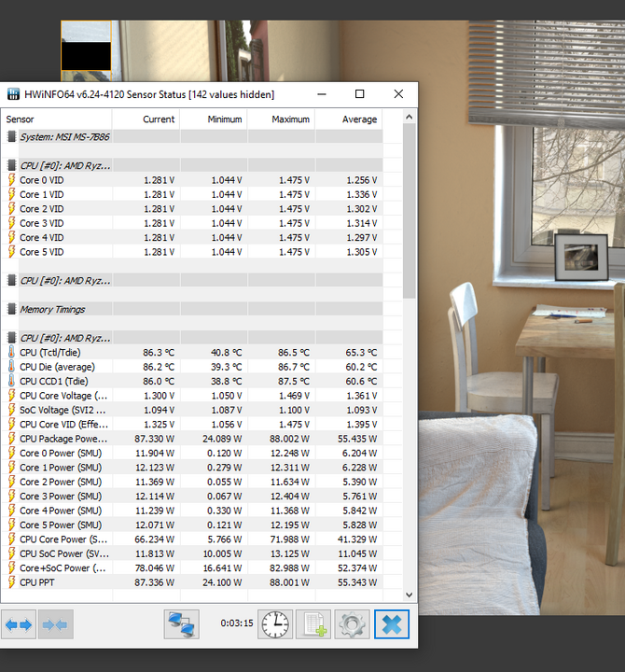The width and height of the screenshot is (625, 672).
Task: Click the HWiNFO64 title bar app icon
Action: (x=13, y=94)
